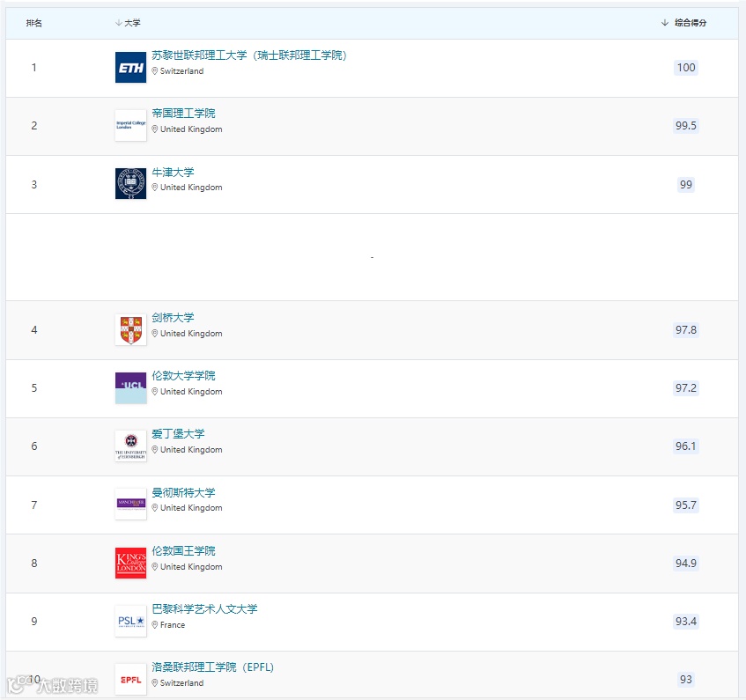Click location pin in 爱丁堡大学 row
Screen dimensions: 746x700
click(155, 450)
